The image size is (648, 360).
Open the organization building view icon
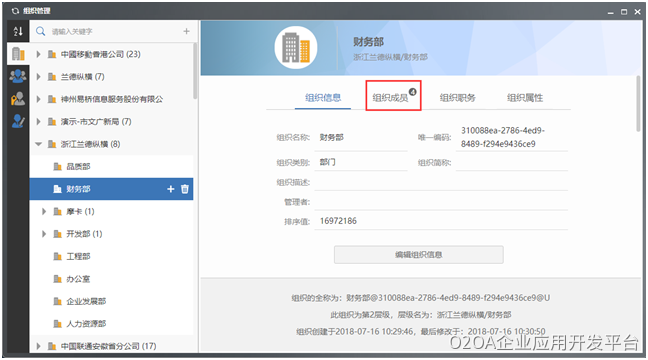[18, 54]
